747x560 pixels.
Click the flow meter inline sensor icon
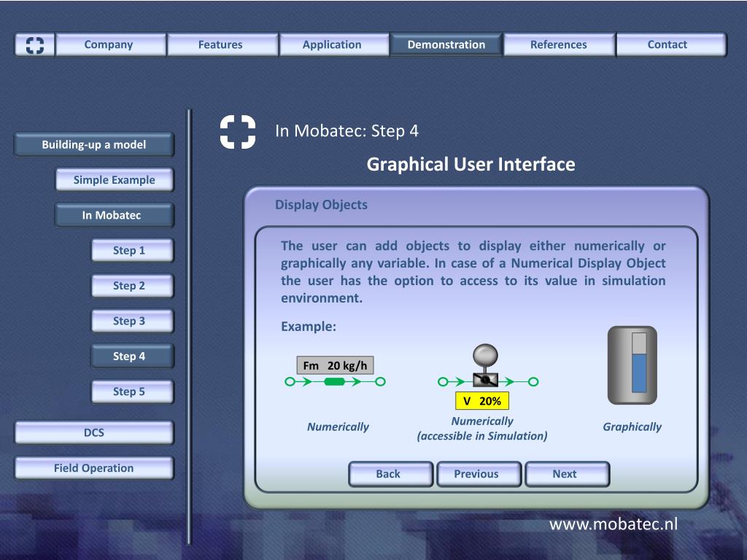pos(334,381)
